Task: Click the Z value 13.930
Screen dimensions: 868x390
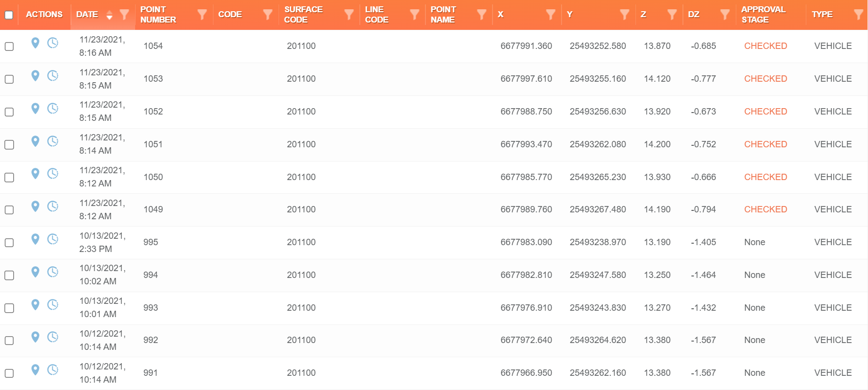Action: [657, 177]
